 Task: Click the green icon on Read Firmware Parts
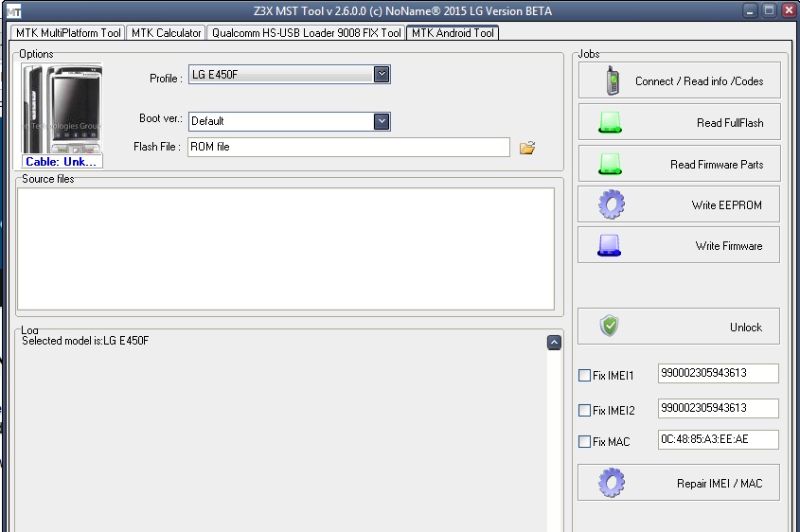coord(610,165)
